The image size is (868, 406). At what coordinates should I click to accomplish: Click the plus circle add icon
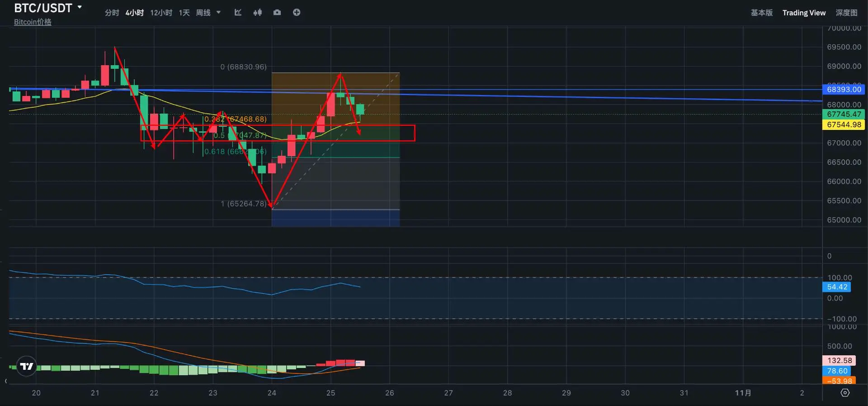(297, 12)
